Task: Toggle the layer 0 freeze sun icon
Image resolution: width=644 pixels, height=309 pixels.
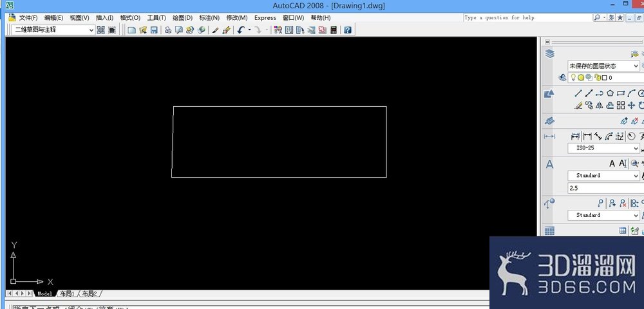Action: (581, 77)
